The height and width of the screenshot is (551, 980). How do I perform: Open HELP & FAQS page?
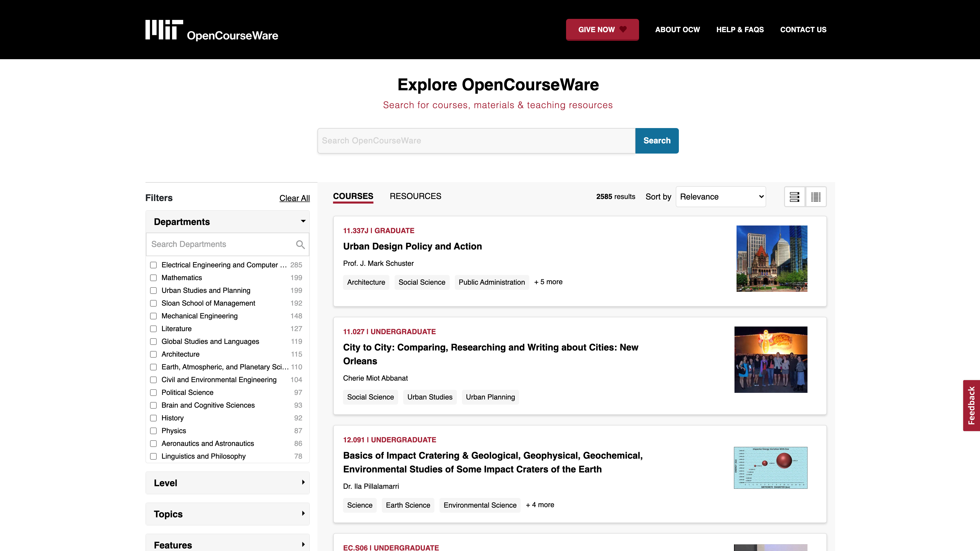pos(740,30)
